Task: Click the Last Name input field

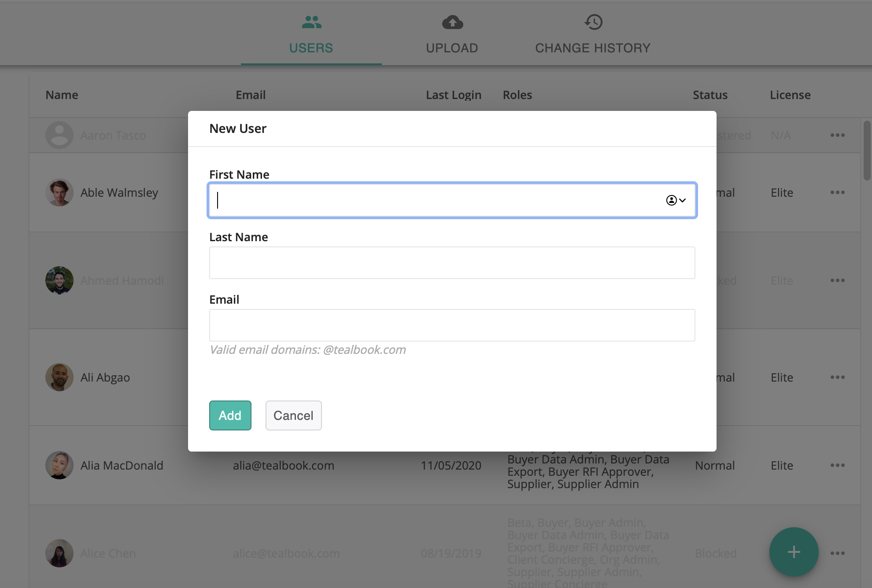Action: point(452,263)
